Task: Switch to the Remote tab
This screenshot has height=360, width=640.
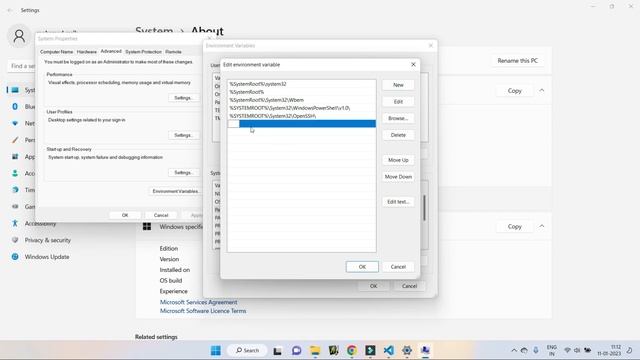Action: (x=173, y=52)
